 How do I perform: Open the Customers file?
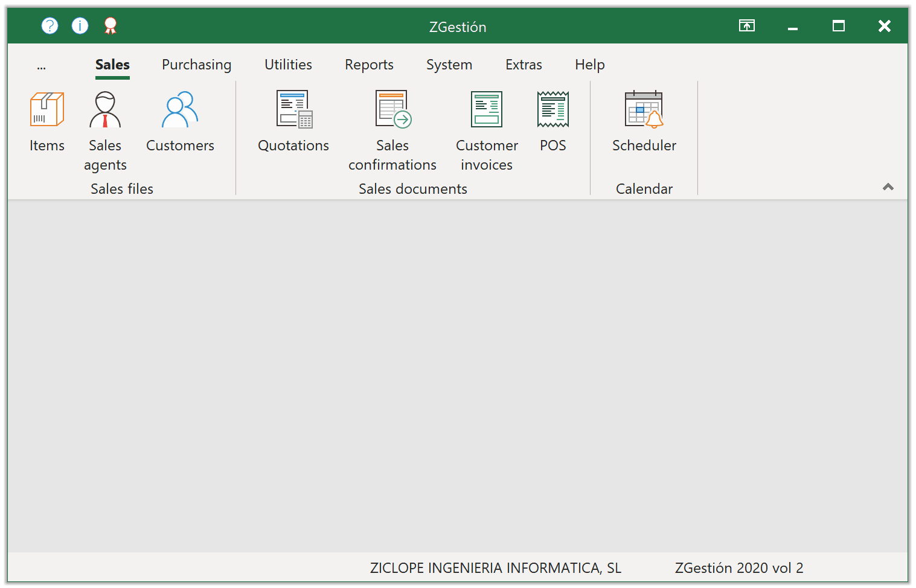[x=180, y=110]
